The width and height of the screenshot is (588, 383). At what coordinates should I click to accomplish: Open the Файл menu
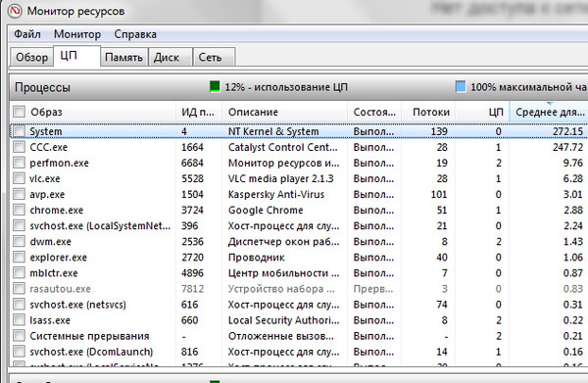tap(27, 34)
